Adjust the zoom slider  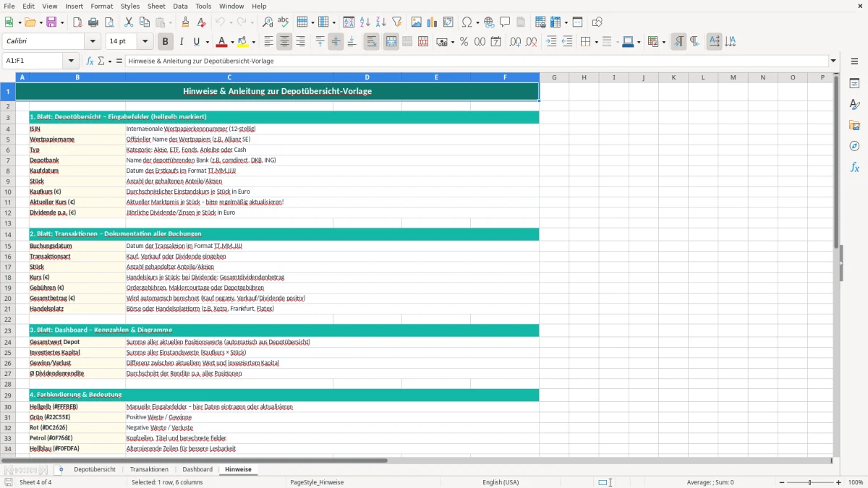(x=809, y=482)
